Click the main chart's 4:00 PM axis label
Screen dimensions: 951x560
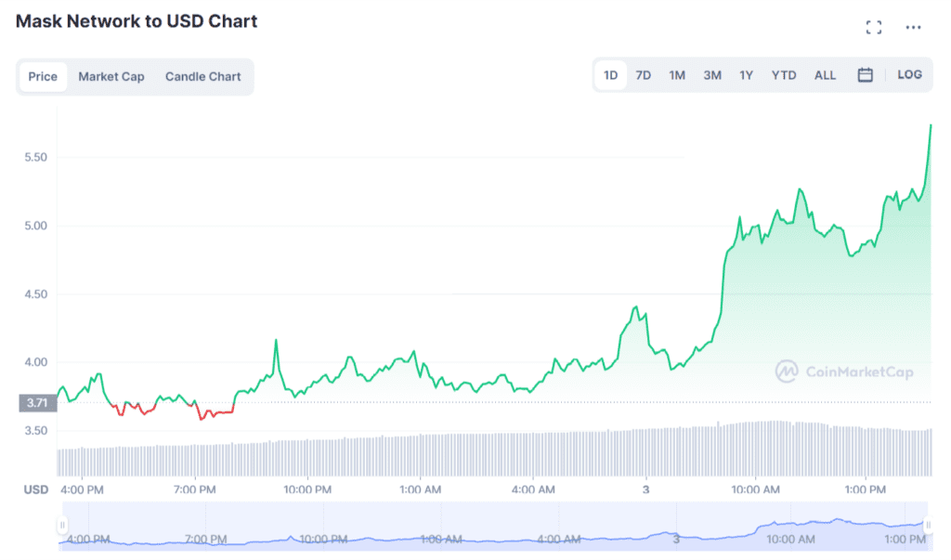pyautogui.click(x=82, y=489)
